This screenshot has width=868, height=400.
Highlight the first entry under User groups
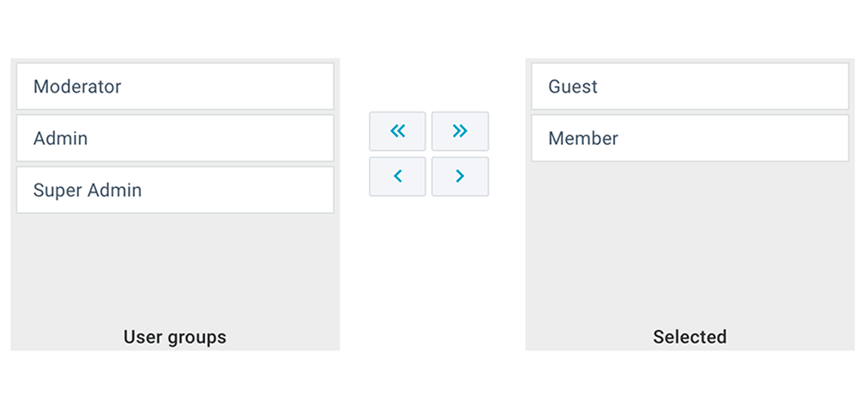(175, 87)
